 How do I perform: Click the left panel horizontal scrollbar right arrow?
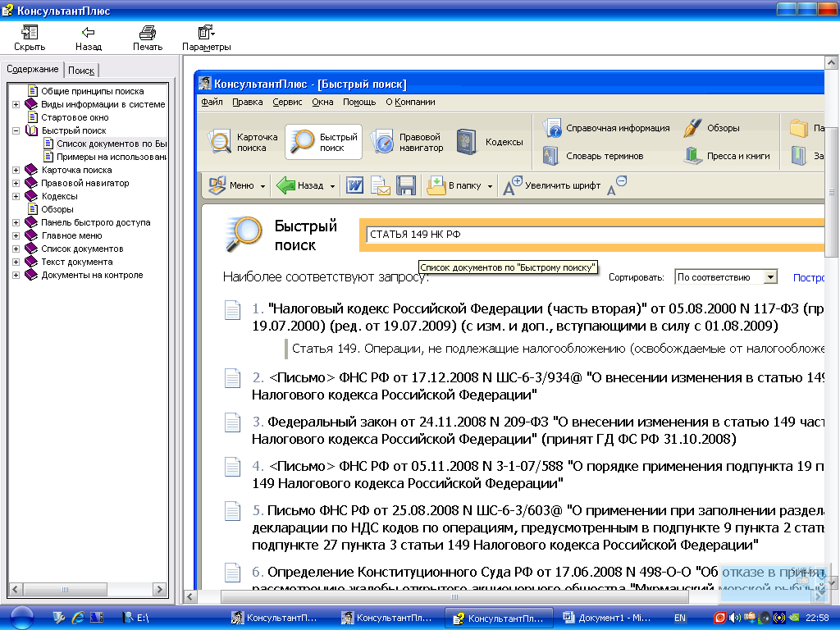point(159,589)
